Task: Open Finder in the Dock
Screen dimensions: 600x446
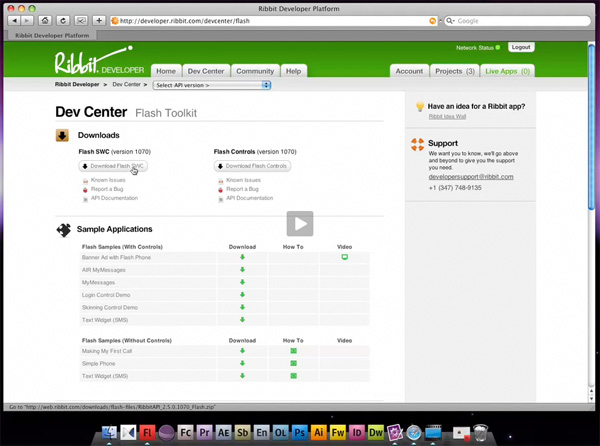Action: pyautogui.click(x=109, y=433)
